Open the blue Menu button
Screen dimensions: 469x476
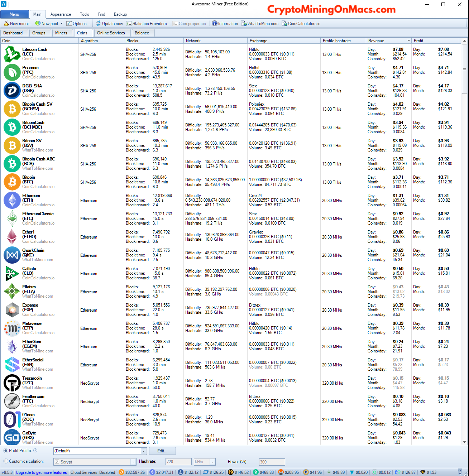[x=15, y=14]
